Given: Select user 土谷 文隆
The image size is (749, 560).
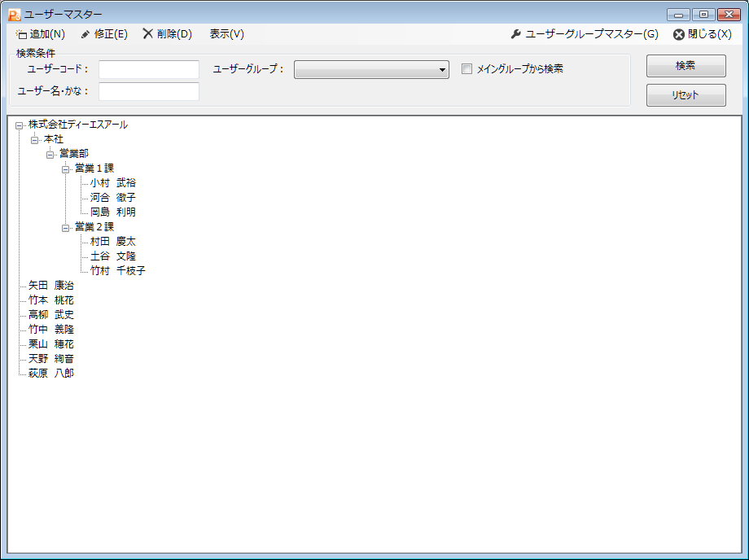Looking at the screenshot, I should [x=113, y=256].
